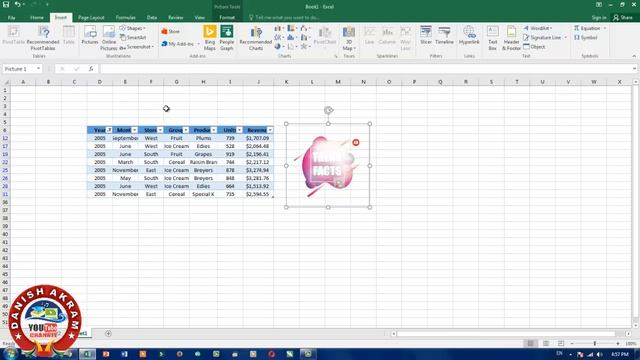
Task: Launch People Graph add-in
Action: pyautogui.click(x=227, y=38)
